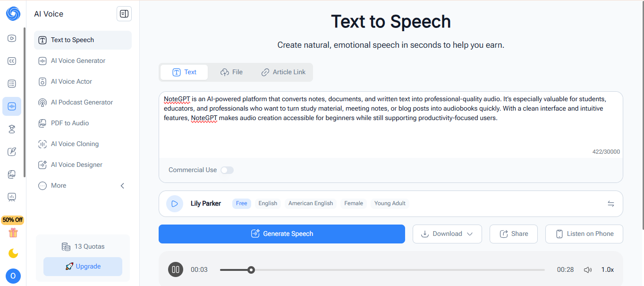Mute audio with the speaker icon

point(588,269)
